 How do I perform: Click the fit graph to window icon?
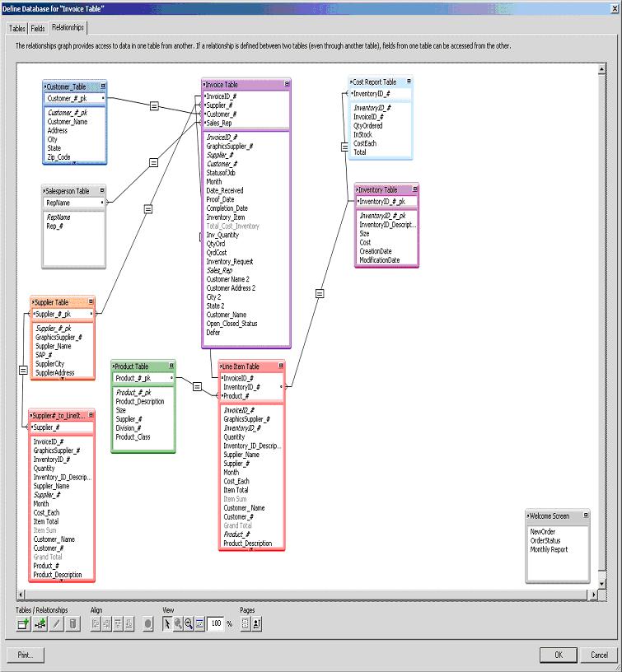tap(199, 624)
